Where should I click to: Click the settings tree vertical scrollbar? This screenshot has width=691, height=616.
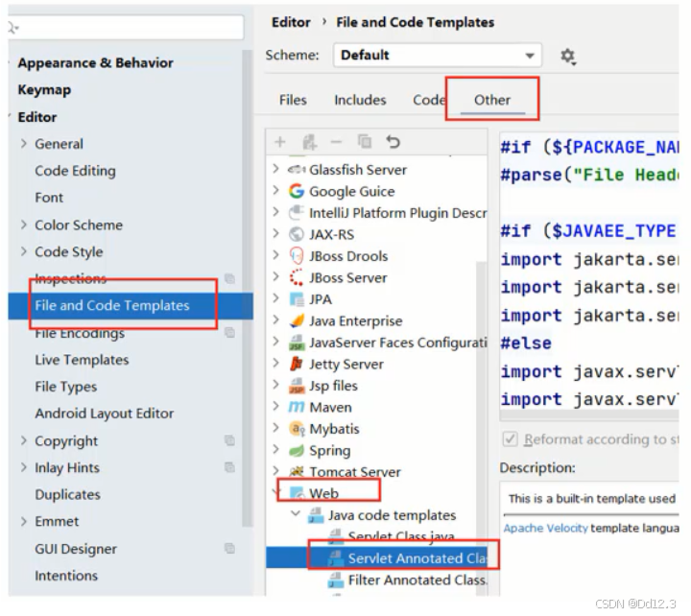click(247, 288)
